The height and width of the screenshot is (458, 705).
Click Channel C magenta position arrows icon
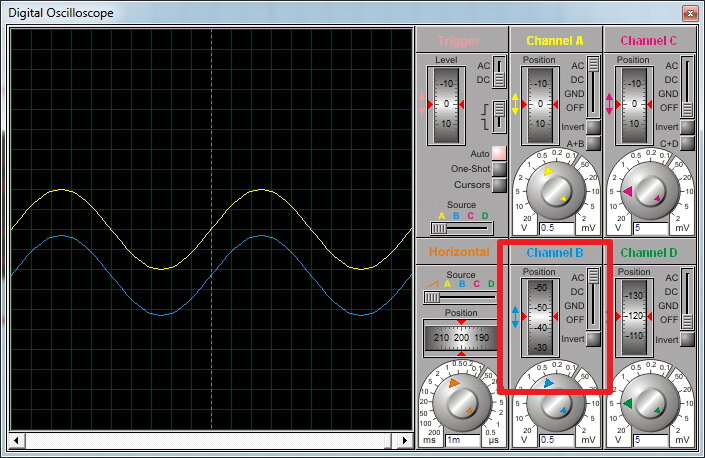tap(609, 104)
